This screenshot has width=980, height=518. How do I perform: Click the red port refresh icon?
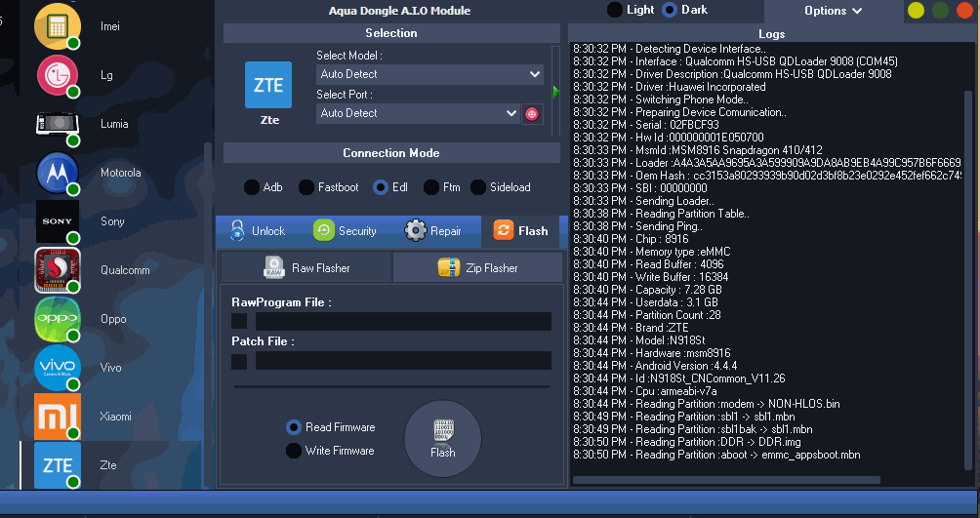[532, 113]
